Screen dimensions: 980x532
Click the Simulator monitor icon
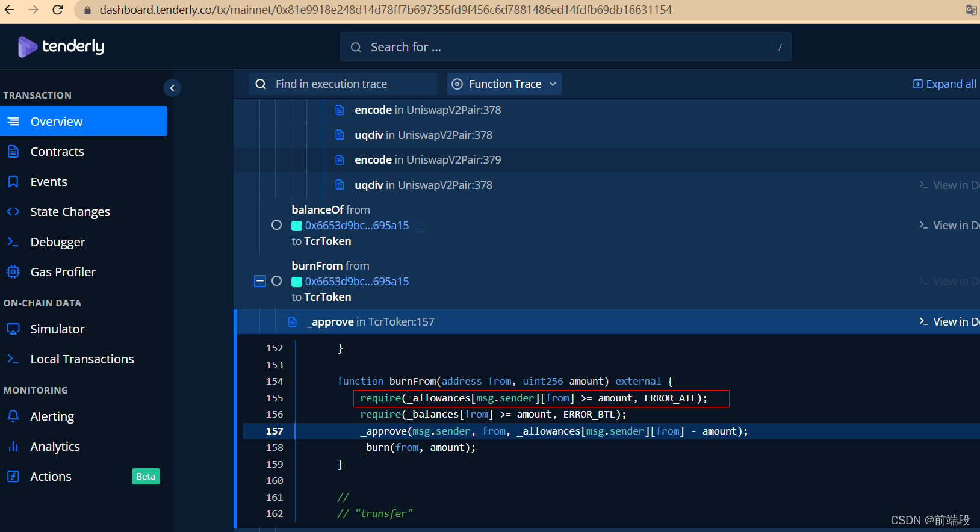point(13,329)
